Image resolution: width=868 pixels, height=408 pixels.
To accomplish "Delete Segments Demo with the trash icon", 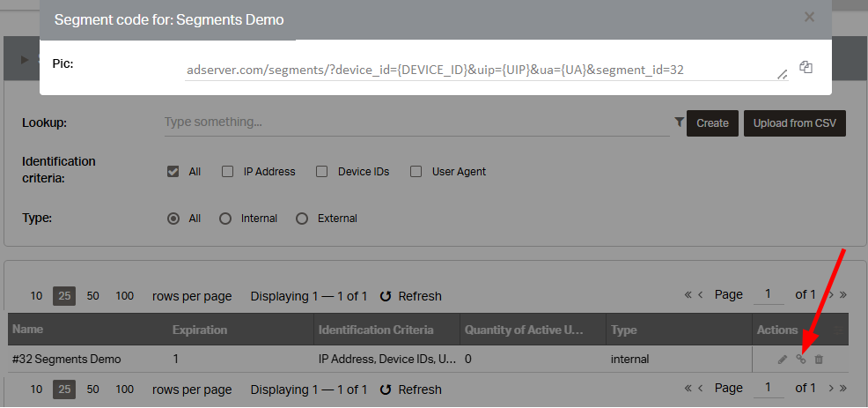I will pos(819,360).
